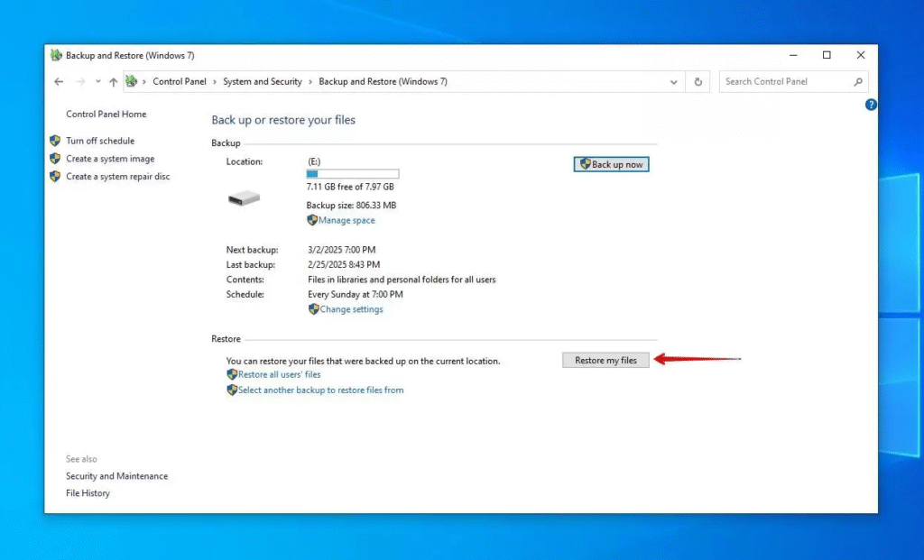Click Create a system repair disc link
The image size is (924, 560).
(118, 176)
